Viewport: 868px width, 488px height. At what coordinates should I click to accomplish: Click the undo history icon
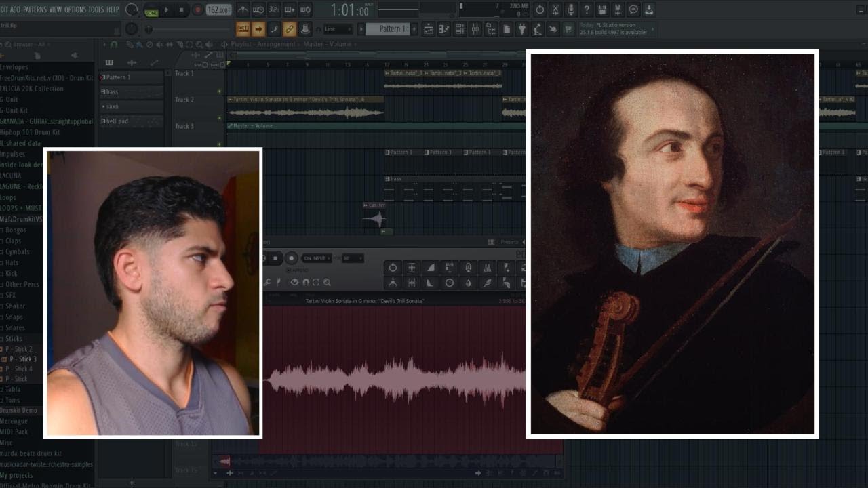(x=540, y=9)
